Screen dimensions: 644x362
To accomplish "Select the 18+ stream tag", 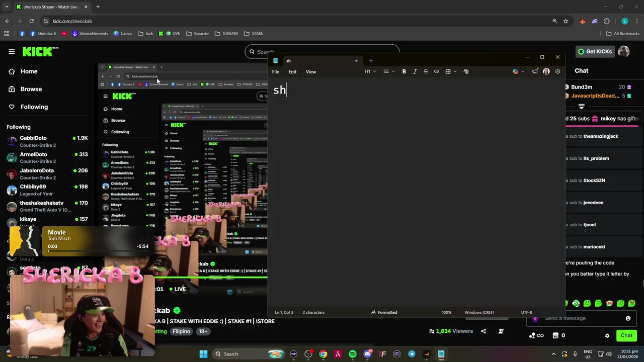I will (203, 331).
